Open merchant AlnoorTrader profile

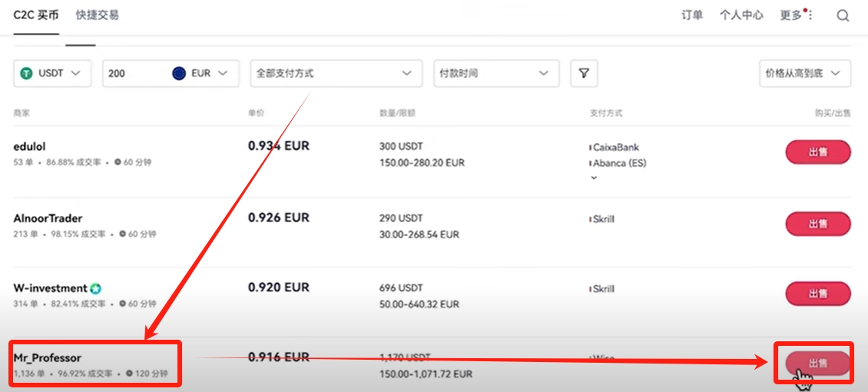pyautogui.click(x=48, y=218)
